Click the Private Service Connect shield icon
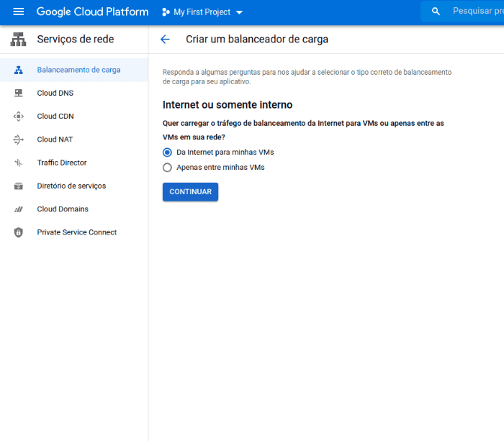The image size is (504, 441). [x=19, y=232]
